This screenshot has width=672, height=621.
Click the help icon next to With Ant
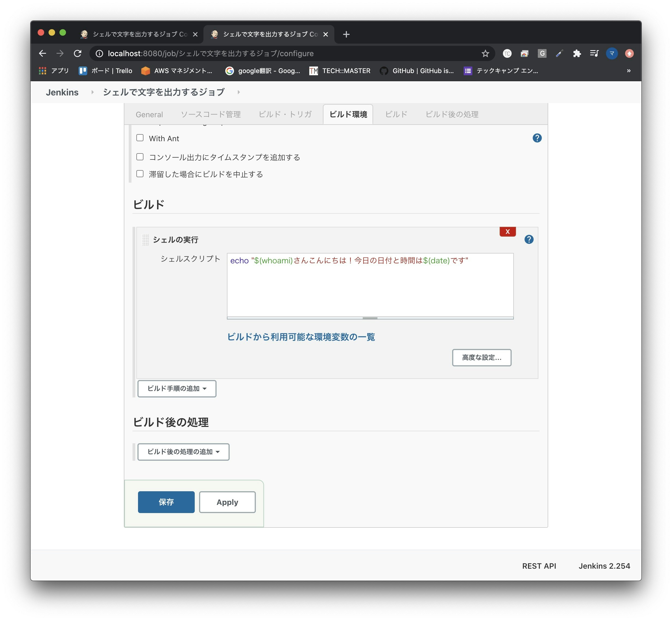537,138
